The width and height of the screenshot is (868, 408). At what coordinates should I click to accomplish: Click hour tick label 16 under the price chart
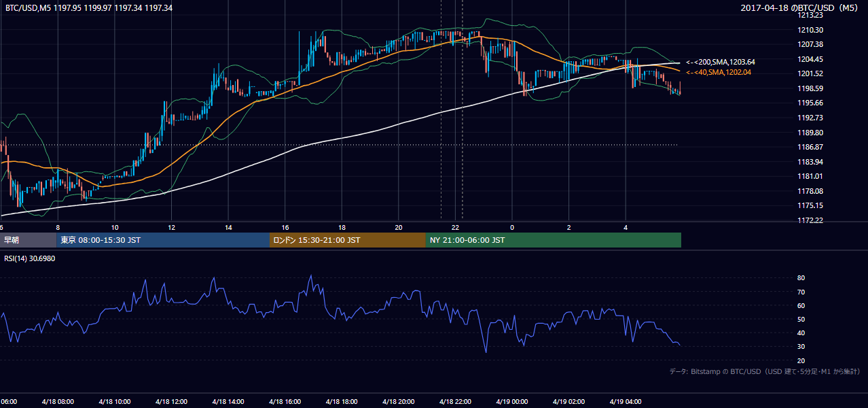point(285,227)
